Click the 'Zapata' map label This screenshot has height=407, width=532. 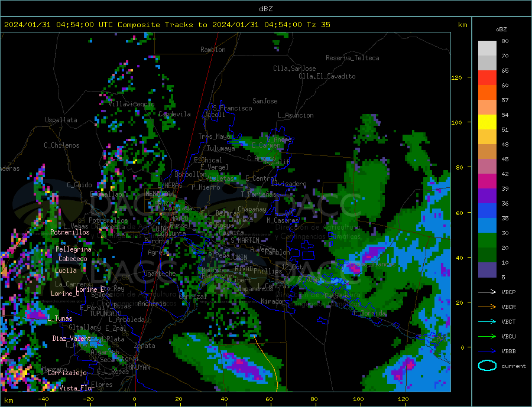tap(145, 346)
